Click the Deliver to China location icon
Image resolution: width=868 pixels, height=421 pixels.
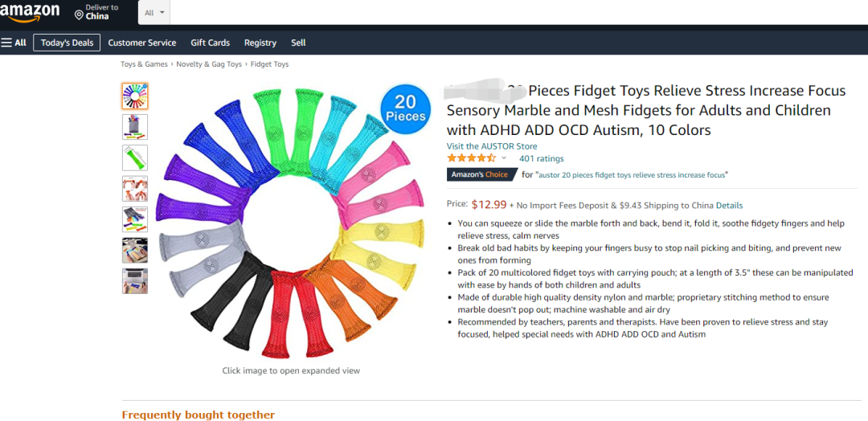79,14
